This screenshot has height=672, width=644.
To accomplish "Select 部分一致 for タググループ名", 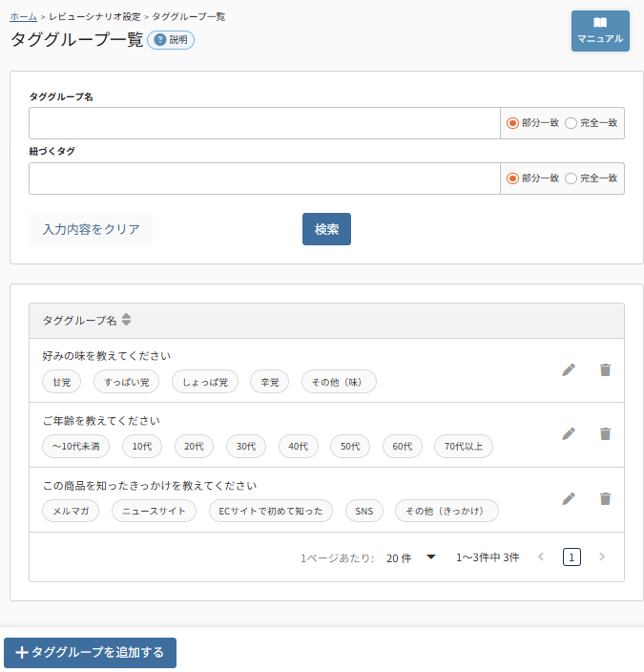I will point(512,123).
